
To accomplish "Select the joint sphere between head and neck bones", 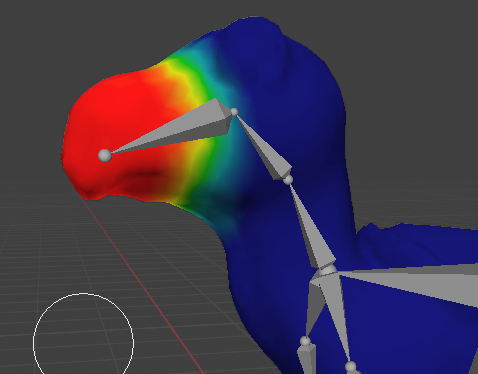I will [234, 112].
